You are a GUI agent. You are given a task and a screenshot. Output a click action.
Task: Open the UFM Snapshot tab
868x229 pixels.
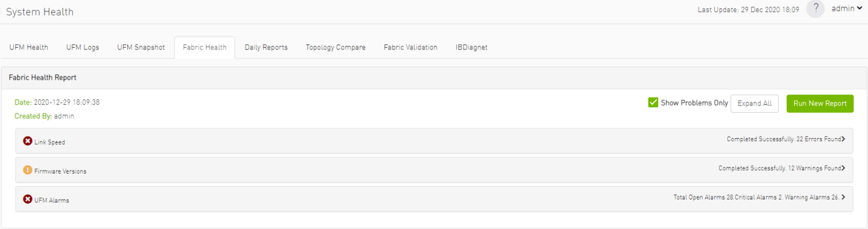(x=141, y=48)
